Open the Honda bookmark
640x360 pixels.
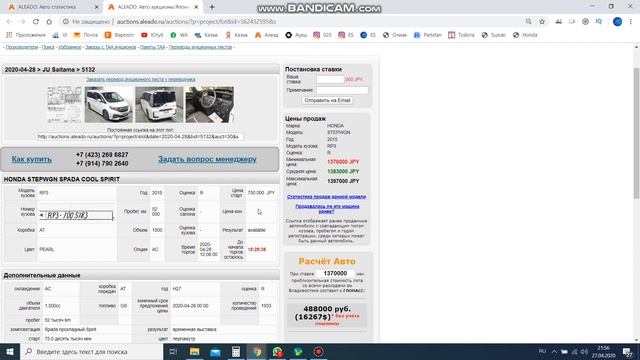point(525,35)
